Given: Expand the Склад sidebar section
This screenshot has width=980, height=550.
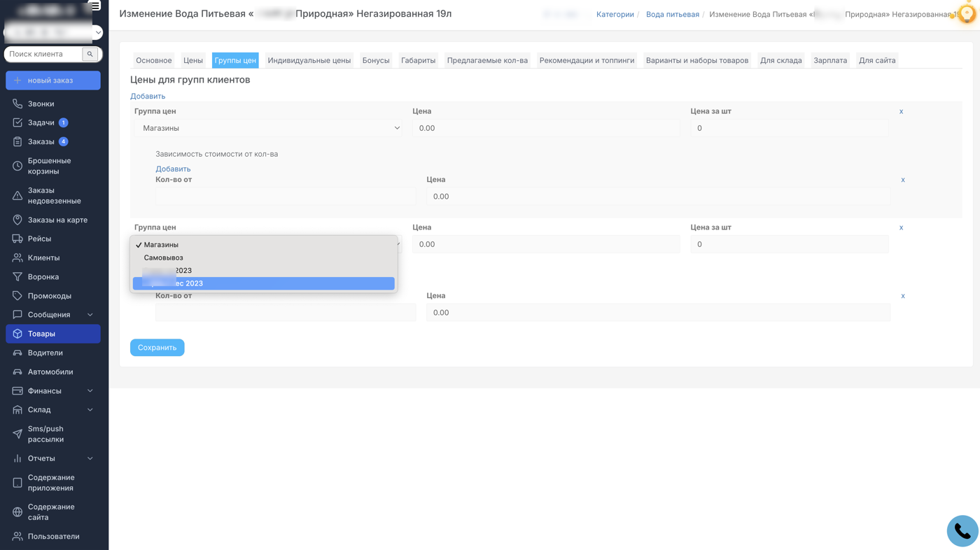Looking at the screenshot, I should click(90, 410).
